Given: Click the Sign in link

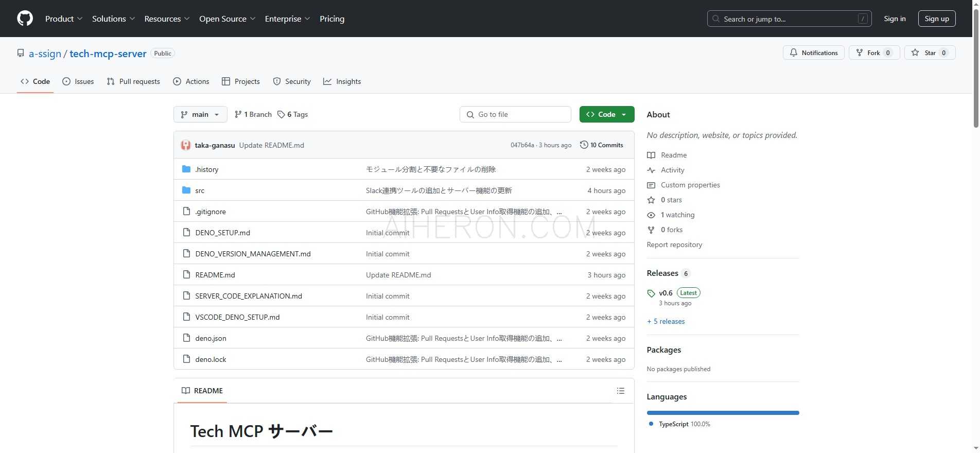Looking at the screenshot, I should pos(895,19).
